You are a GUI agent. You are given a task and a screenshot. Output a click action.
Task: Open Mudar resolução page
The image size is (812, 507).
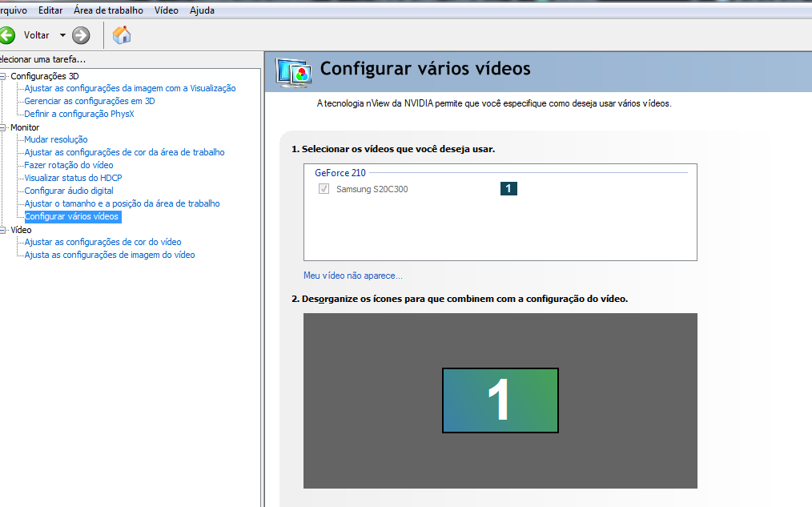click(x=56, y=139)
